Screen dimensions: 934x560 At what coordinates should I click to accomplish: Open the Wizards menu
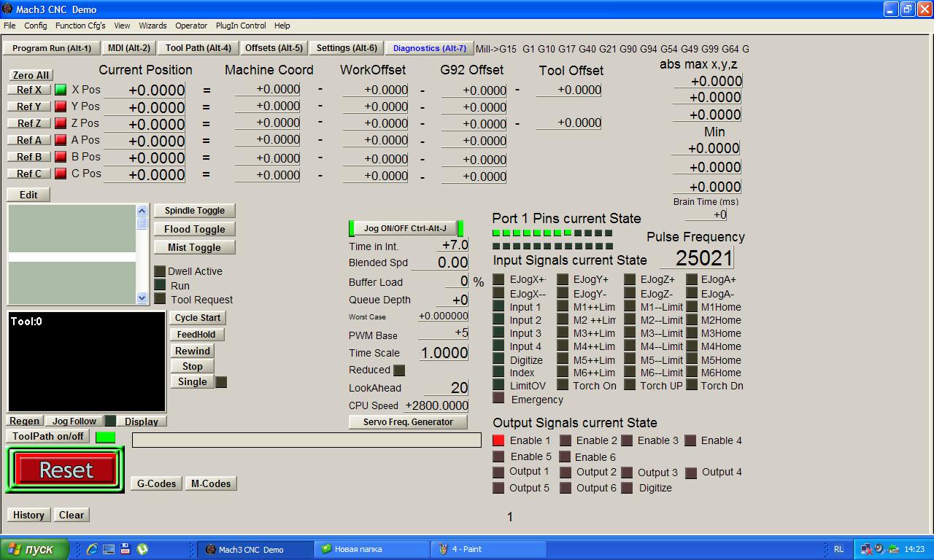[x=153, y=26]
